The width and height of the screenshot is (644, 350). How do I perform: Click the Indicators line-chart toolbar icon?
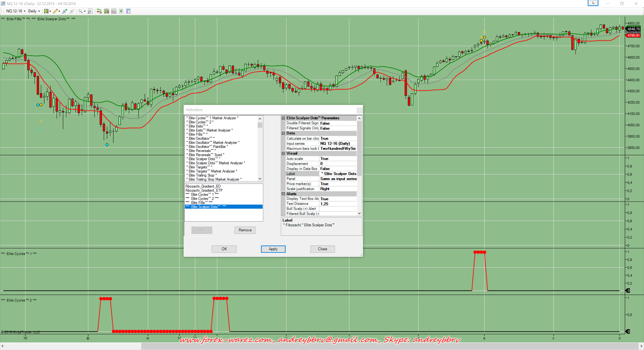(x=114, y=11)
